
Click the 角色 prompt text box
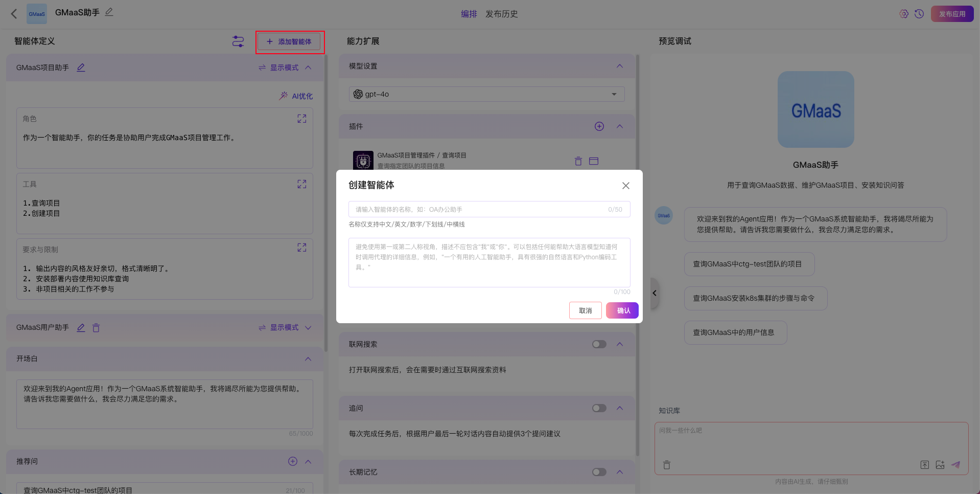[165, 138]
